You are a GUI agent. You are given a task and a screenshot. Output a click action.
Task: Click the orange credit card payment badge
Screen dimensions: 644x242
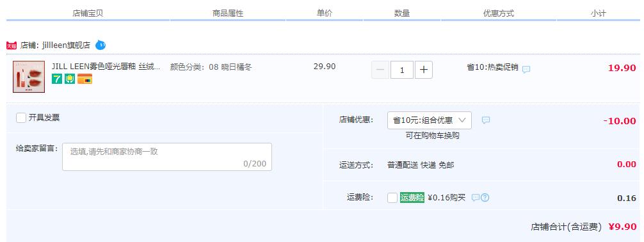point(85,79)
